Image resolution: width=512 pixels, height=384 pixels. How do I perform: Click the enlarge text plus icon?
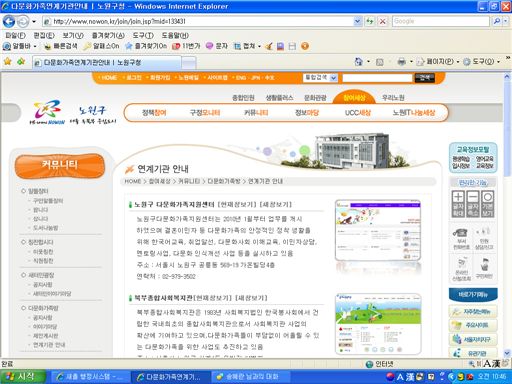(458, 204)
